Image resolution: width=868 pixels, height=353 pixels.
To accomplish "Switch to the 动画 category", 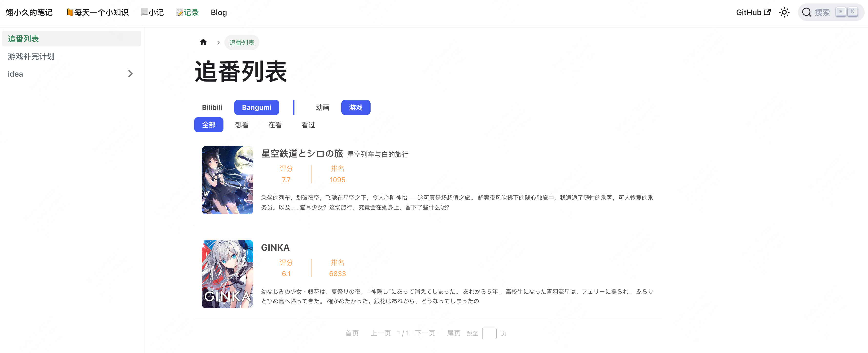I will (322, 107).
